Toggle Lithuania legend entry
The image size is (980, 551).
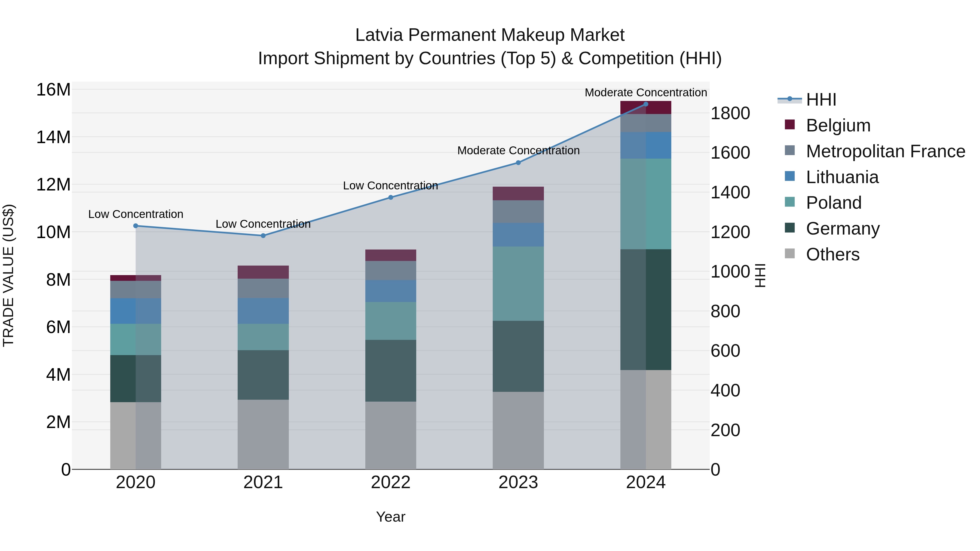tap(832, 177)
